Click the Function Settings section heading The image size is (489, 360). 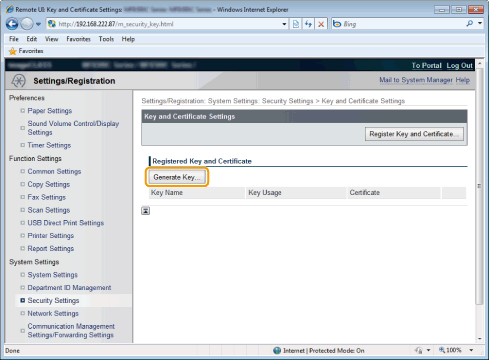click(35, 159)
